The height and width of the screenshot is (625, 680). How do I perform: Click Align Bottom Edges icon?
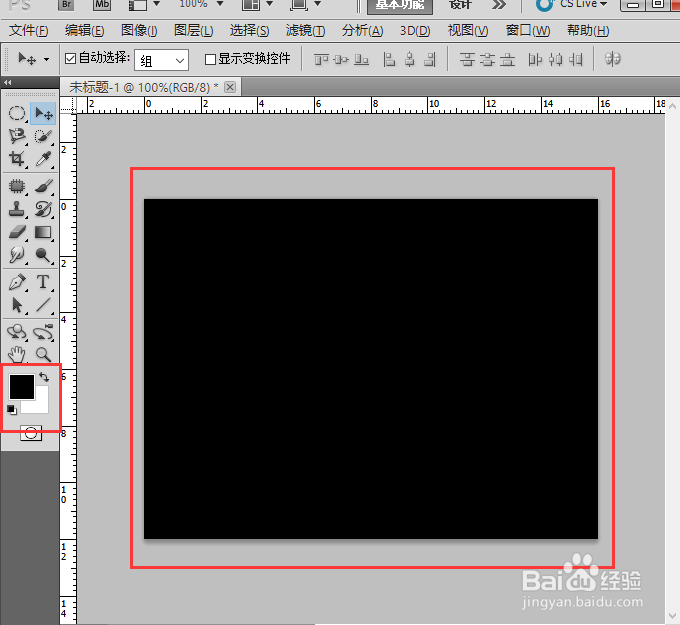point(361,59)
